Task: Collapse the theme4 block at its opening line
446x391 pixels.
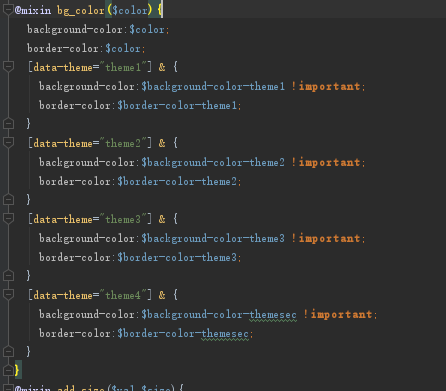Action: click(8, 294)
